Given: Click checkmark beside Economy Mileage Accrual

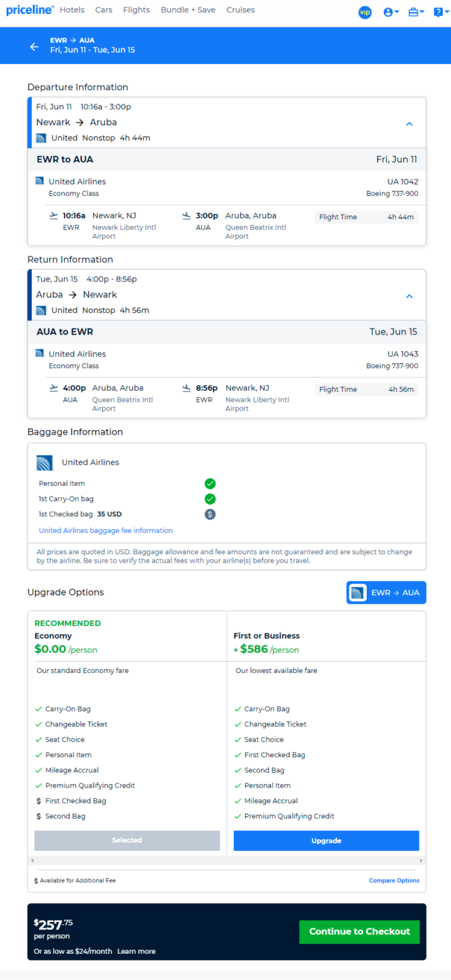Looking at the screenshot, I should (x=38, y=770).
